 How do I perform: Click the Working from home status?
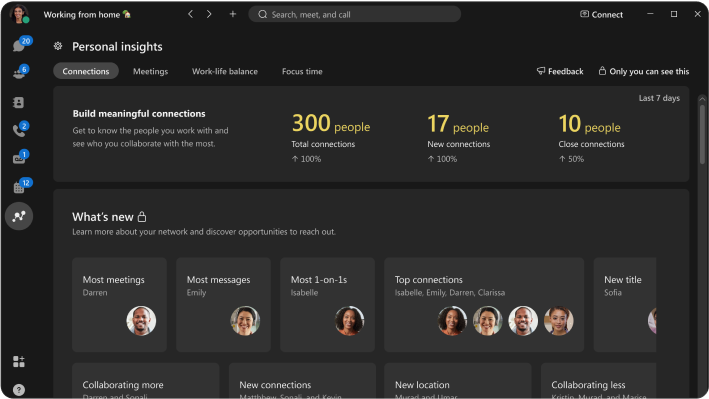87,14
